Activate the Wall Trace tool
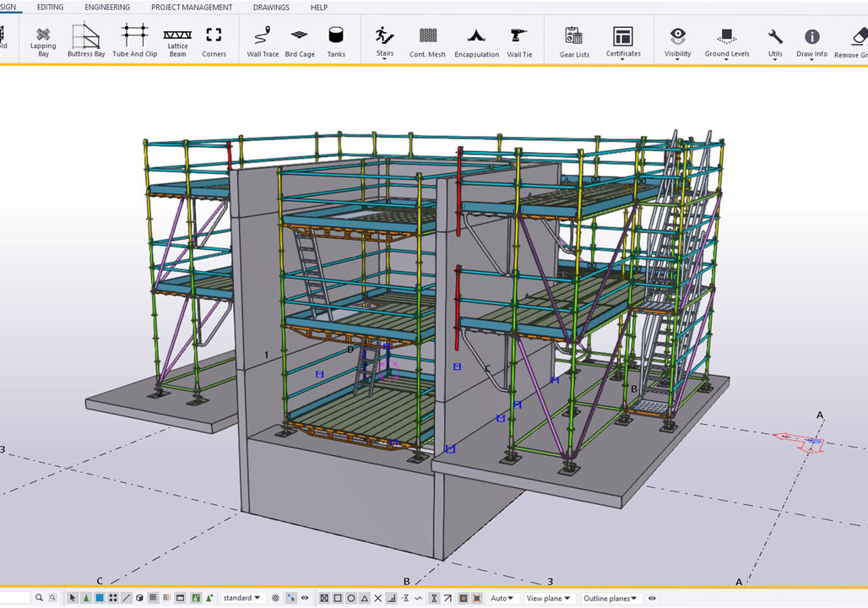 pyautogui.click(x=262, y=40)
